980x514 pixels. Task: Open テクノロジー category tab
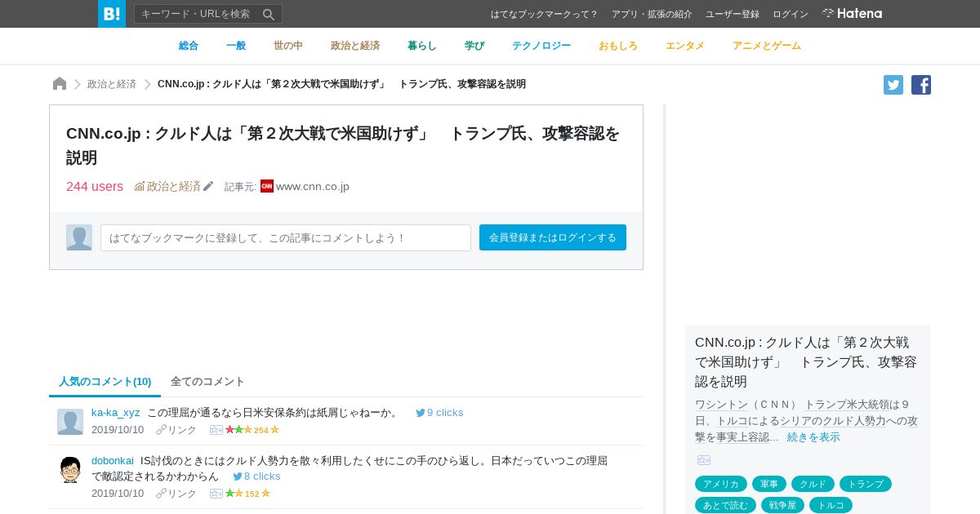[541, 46]
